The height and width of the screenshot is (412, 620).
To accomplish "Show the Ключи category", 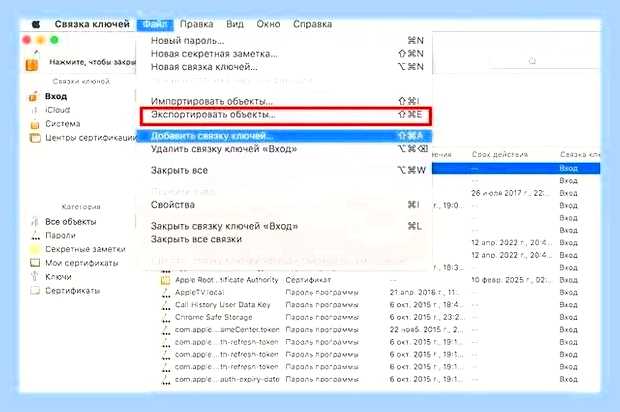I will click(x=58, y=277).
